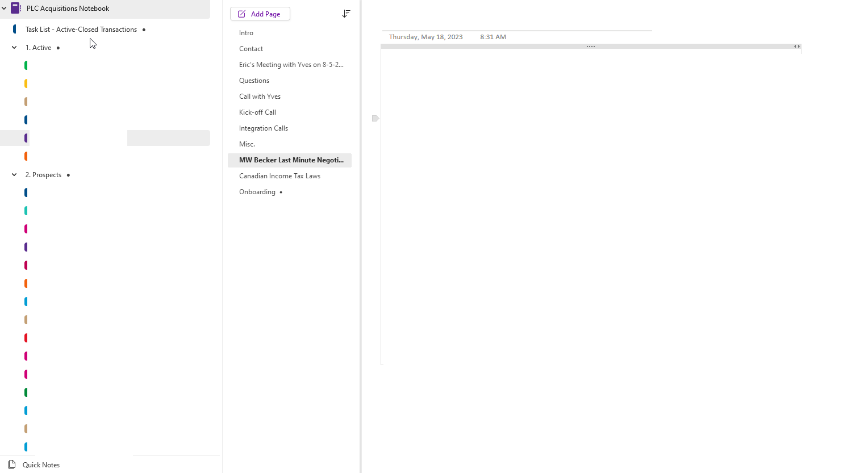Image resolution: width=868 pixels, height=473 pixels.
Task: Open Quick Notes at the bottom
Action: [41, 464]
